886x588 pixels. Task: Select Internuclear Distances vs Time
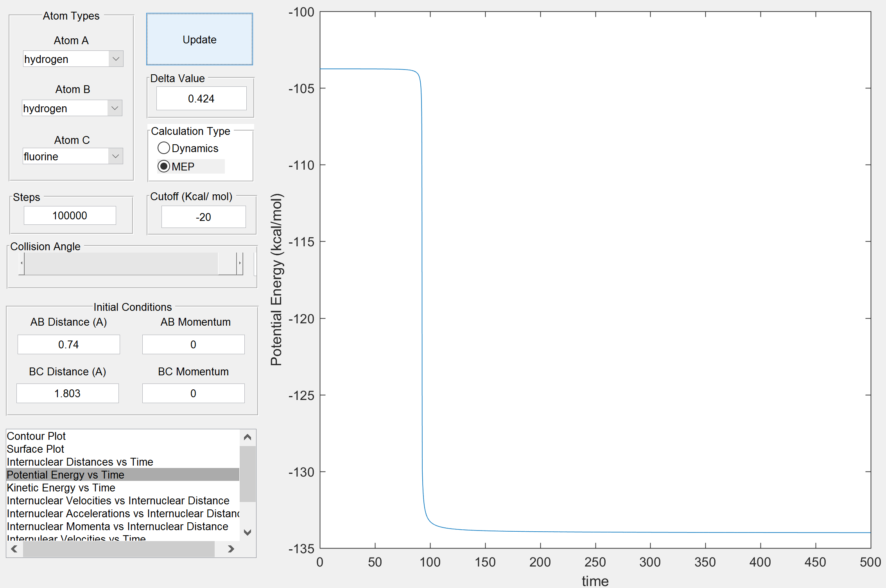[80, 462]
